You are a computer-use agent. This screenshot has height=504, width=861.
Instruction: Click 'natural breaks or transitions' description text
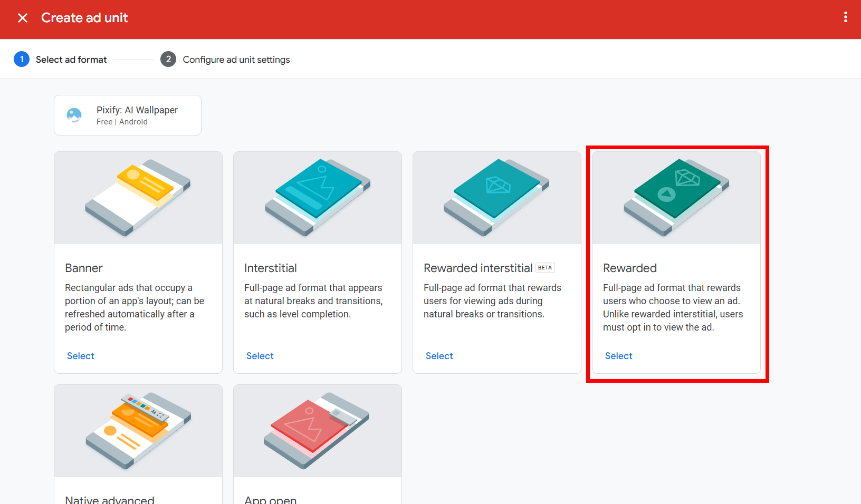[x=484, y=314]
